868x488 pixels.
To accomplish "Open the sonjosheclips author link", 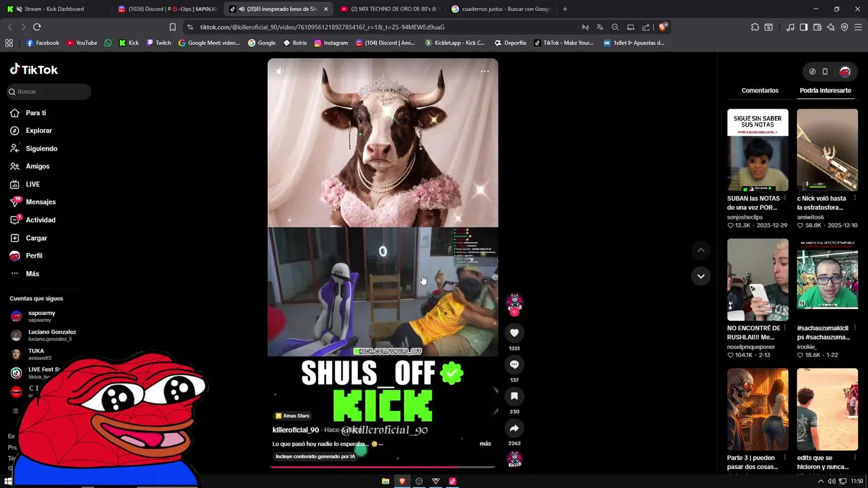I will point(745,217).
